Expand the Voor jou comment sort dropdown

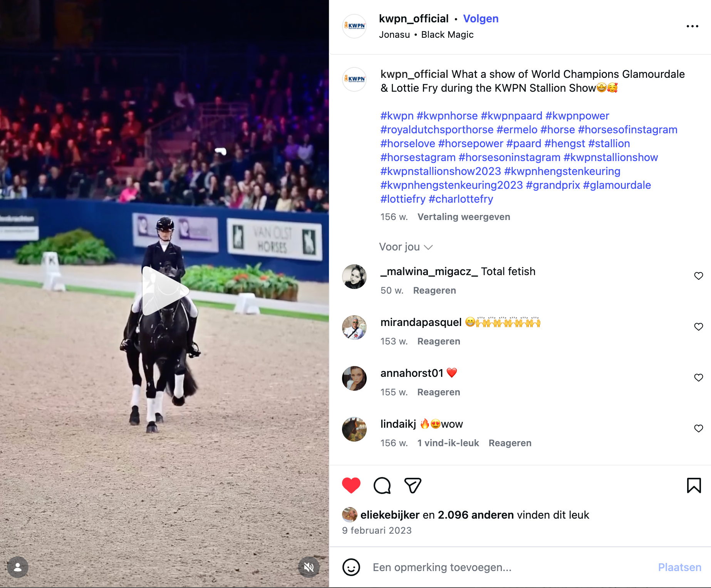click(406, 247)
